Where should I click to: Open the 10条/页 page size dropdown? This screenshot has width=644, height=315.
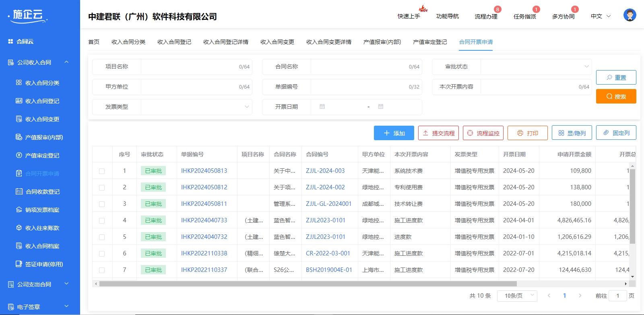[x=517, y=296]
